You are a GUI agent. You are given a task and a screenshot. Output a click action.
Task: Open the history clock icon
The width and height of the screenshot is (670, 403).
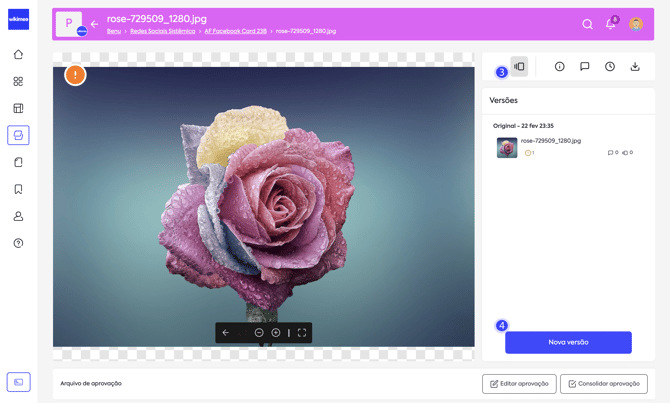(610, 67)
